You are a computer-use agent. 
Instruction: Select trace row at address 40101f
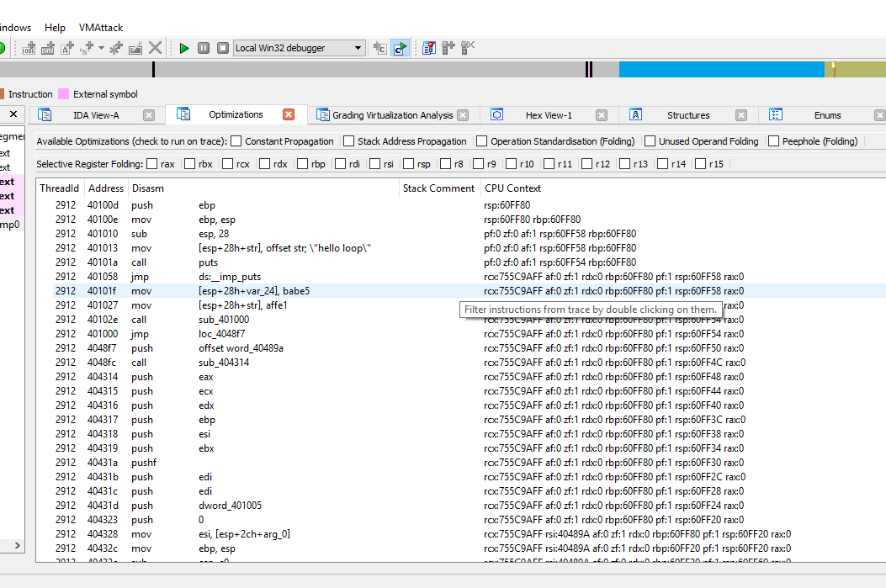point(469,291)
